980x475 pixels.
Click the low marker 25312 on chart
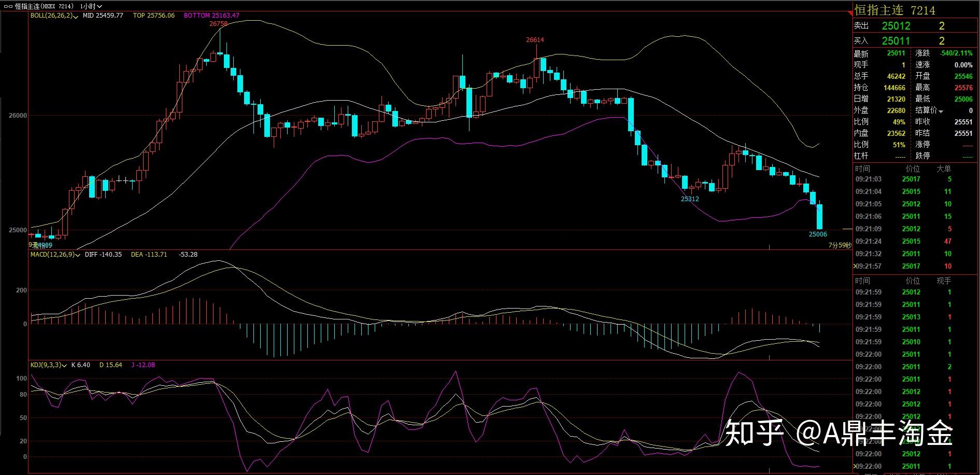[x=690, y=199]
